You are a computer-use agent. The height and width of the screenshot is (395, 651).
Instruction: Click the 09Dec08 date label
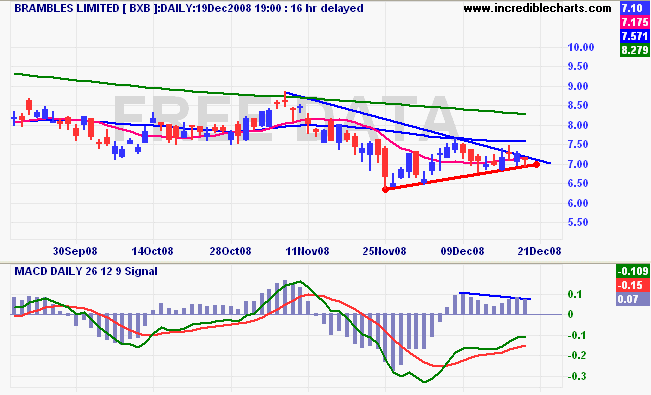(463, 251)
